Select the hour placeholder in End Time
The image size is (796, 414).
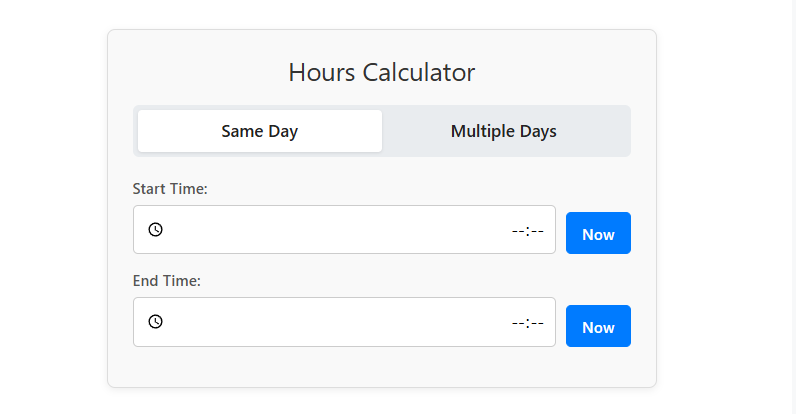(x=518, y=323)
